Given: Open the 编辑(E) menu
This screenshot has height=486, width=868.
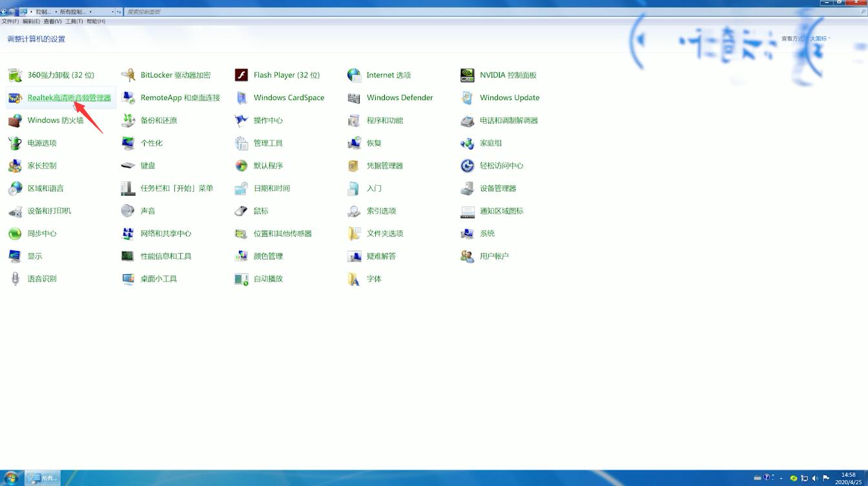Looking at the screenshot, I should coord(31,22).
